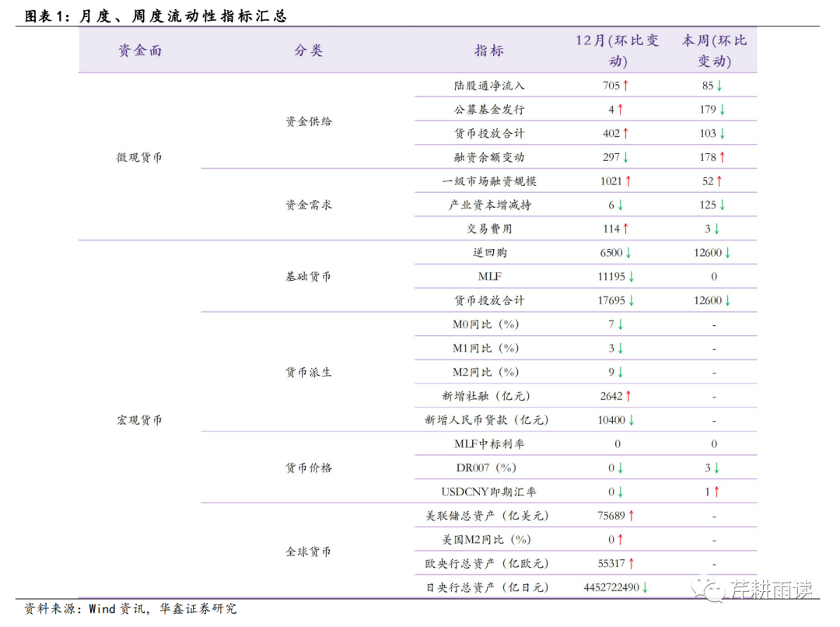This screenshot has width=840, height=627.
Task: Click the red up arrow beside 705
Action: [626, 86]
